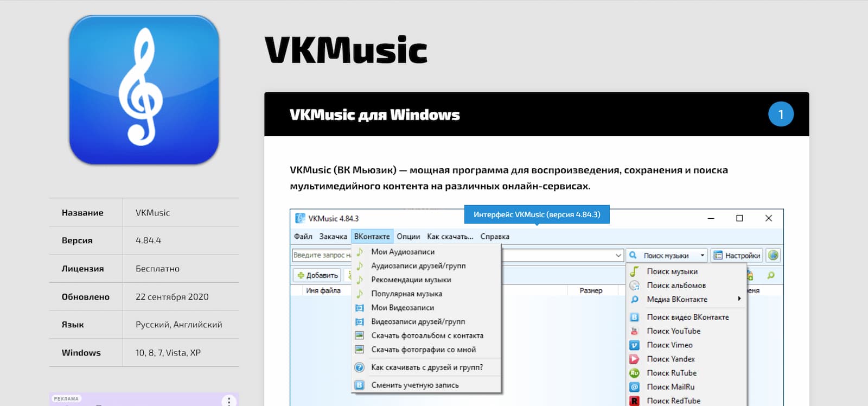The width and height of the screenshot is (868, 406).
Task: Click the ВКонтакте menu item
Action: pos(372,237)
